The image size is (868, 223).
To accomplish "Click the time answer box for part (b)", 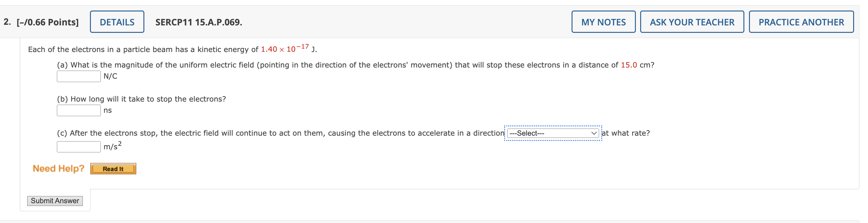I will point(79,110).
